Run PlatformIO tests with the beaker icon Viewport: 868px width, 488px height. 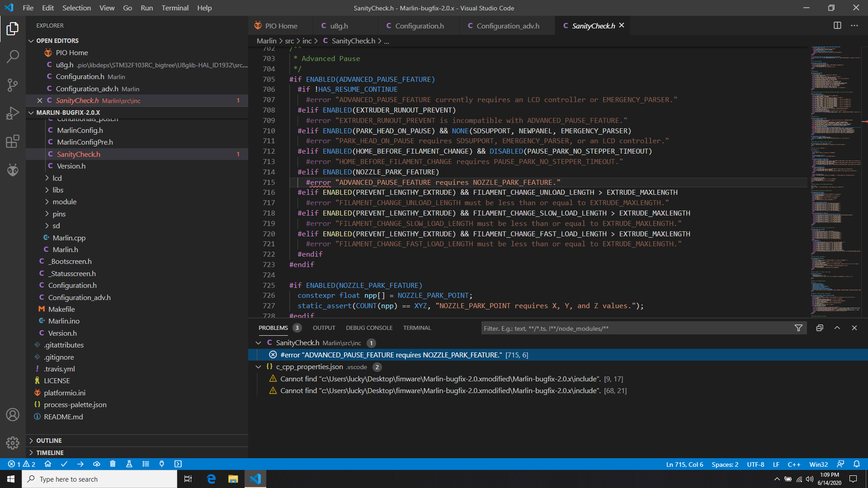pos(129,464)
